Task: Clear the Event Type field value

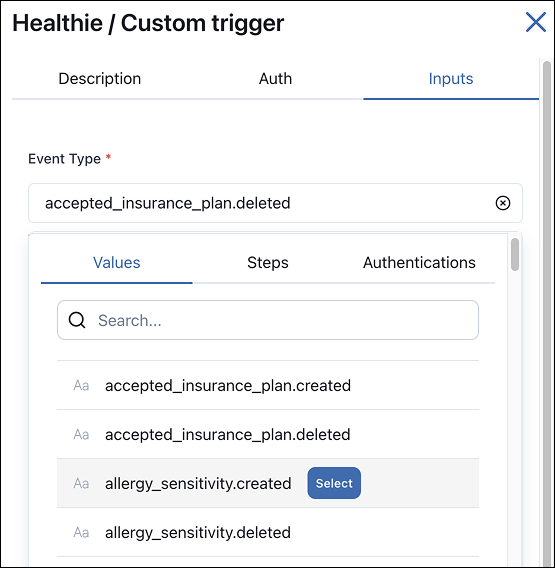Action: click(x=502, y=203)
